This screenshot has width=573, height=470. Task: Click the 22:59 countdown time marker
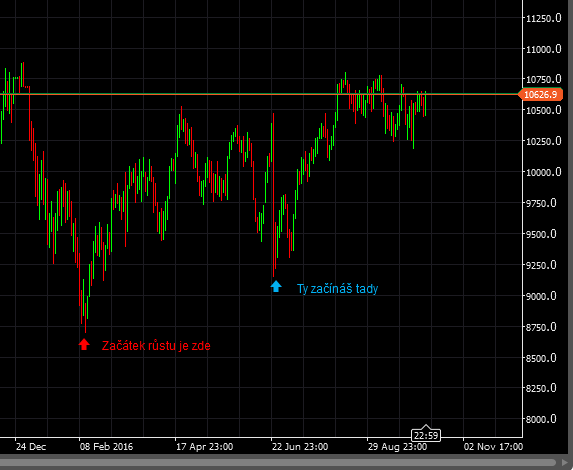click(426, 435)
